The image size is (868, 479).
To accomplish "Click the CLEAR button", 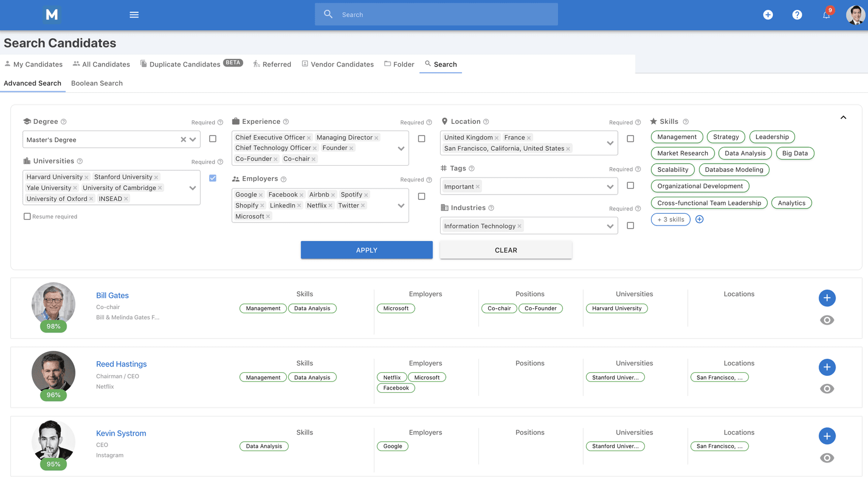I will coord(506,250).
